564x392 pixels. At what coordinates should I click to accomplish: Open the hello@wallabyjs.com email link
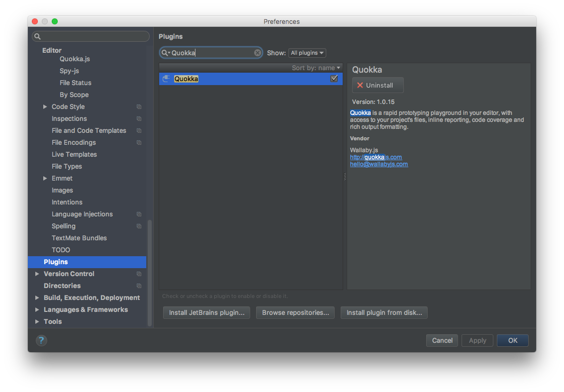point(379,164)
